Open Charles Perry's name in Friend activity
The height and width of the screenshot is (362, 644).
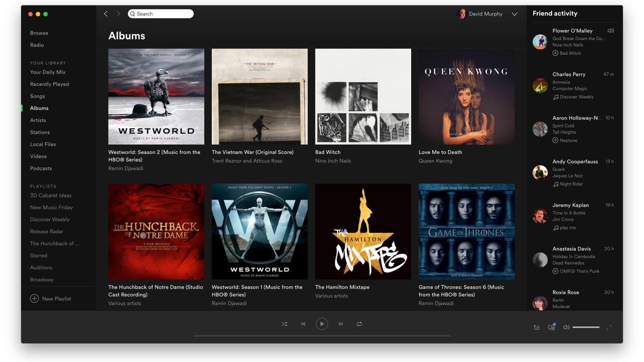point(569,75)
